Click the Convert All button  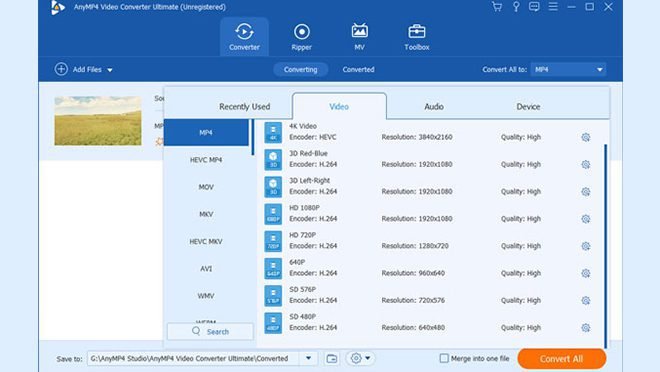(x=562, y=359)
